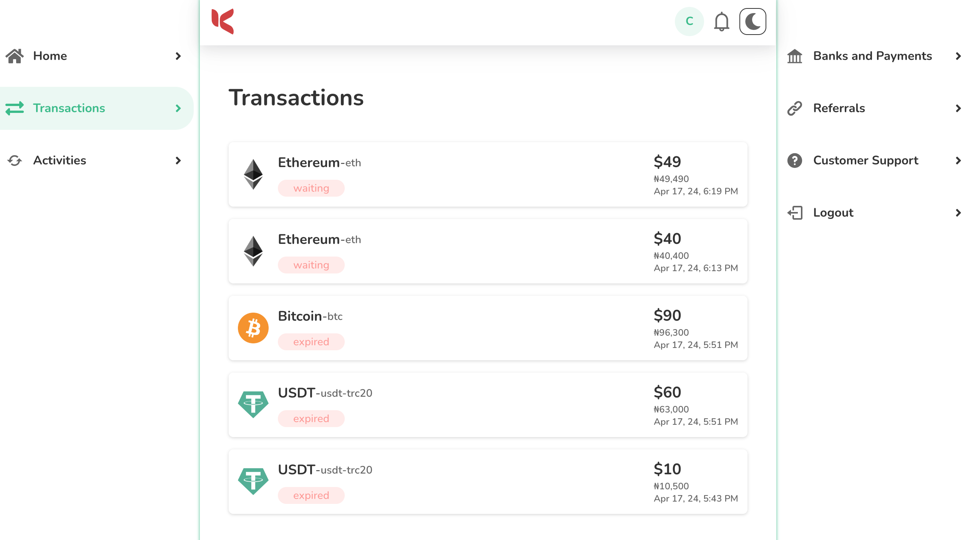
Task: Click the Logout option
Action: [833, 213]
